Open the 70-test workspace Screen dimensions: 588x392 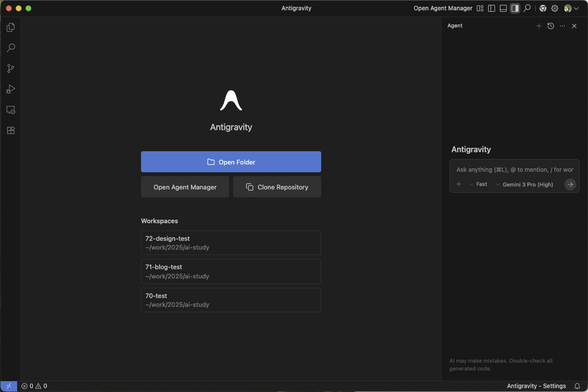pyautogui.click(x=231, y=300)
